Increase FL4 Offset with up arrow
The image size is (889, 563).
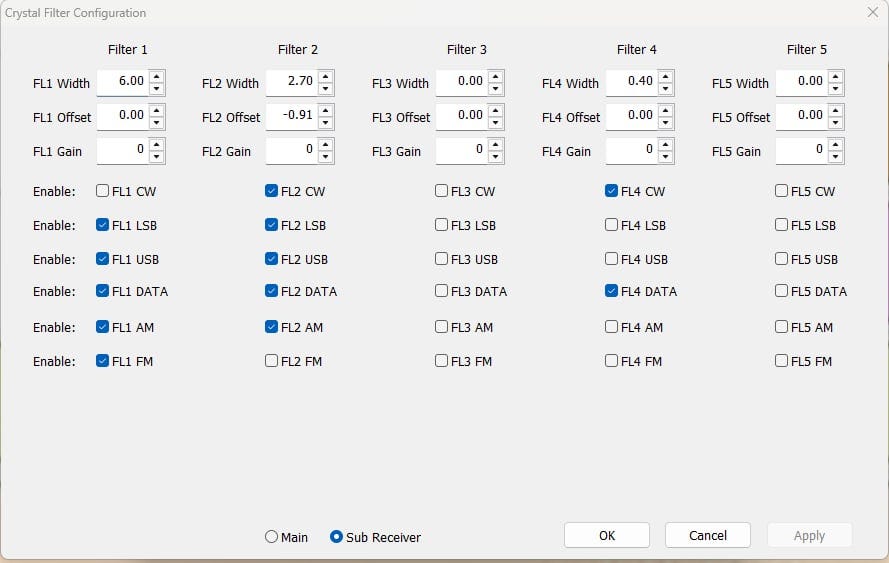pos(666,111)
